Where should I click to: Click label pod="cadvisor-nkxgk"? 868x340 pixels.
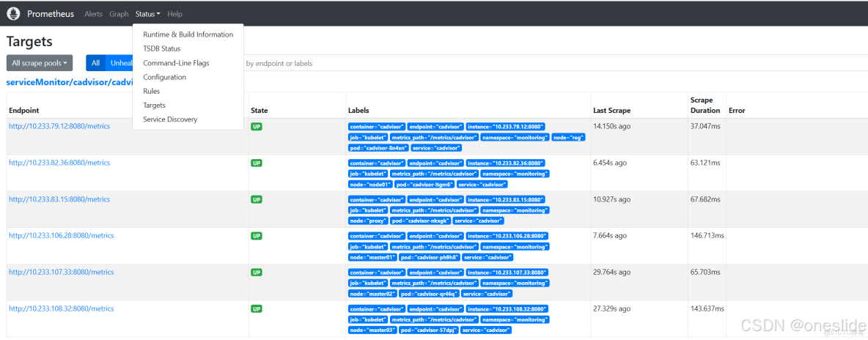pyautogui.click(x=420, y=221)
